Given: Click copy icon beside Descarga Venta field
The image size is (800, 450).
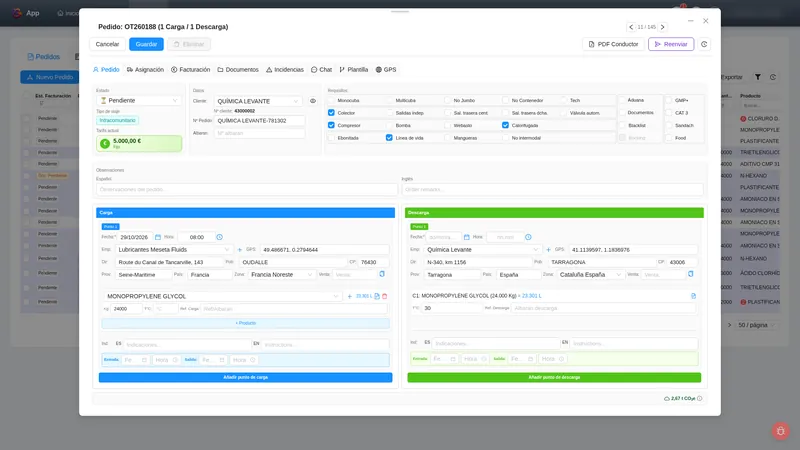Looking at the screenshot, I should (690, 274).
